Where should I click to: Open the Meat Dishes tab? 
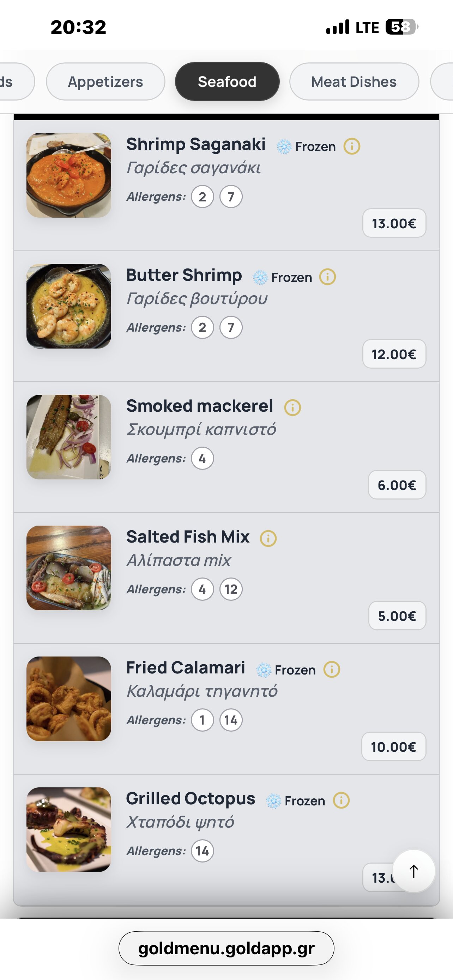click(354, 81)
